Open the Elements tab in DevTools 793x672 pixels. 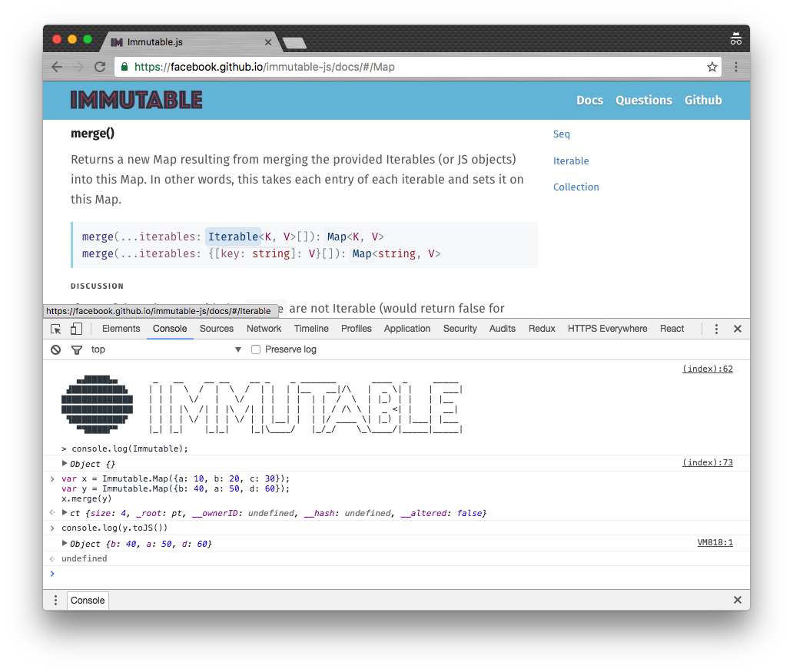tap(121, 329)
